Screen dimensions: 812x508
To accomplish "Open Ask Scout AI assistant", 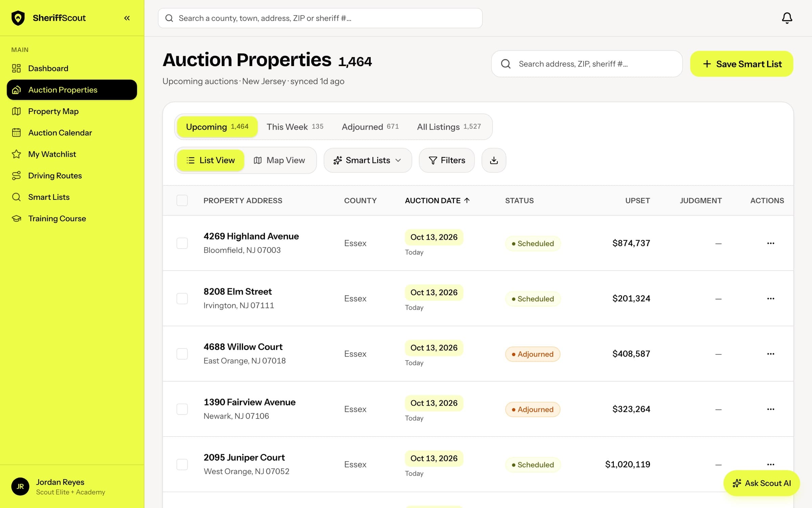I will pyautogui.click(x=761, y=483).
